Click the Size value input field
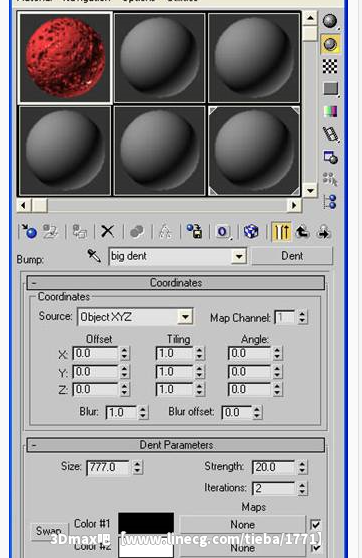Screen dimensions: 362x558 (108, 467)
